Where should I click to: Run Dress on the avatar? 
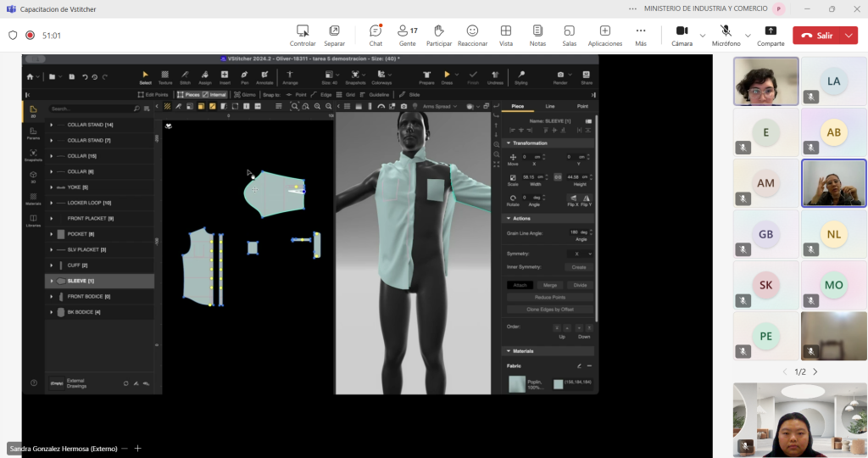tap(447, 77)
